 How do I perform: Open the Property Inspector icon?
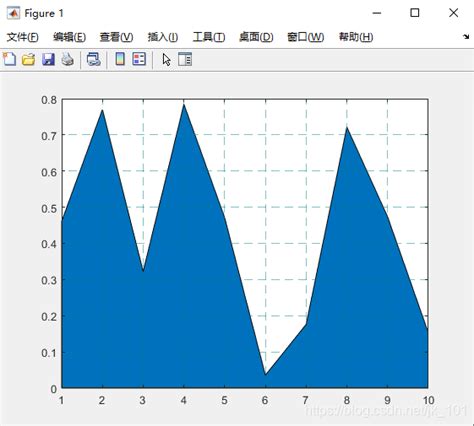click(x=185, y=59)
